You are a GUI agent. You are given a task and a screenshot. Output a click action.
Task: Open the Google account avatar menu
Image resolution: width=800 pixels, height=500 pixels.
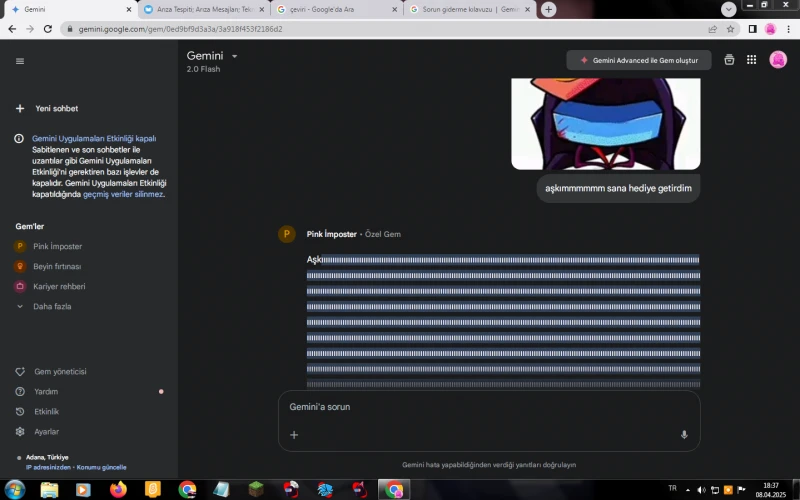click(x=778, y=60)
